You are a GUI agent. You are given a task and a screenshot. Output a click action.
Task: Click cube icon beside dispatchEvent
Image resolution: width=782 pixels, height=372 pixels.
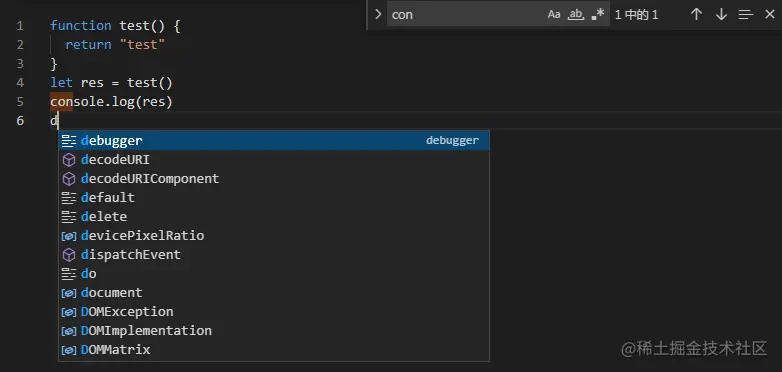tap(68, 255)
